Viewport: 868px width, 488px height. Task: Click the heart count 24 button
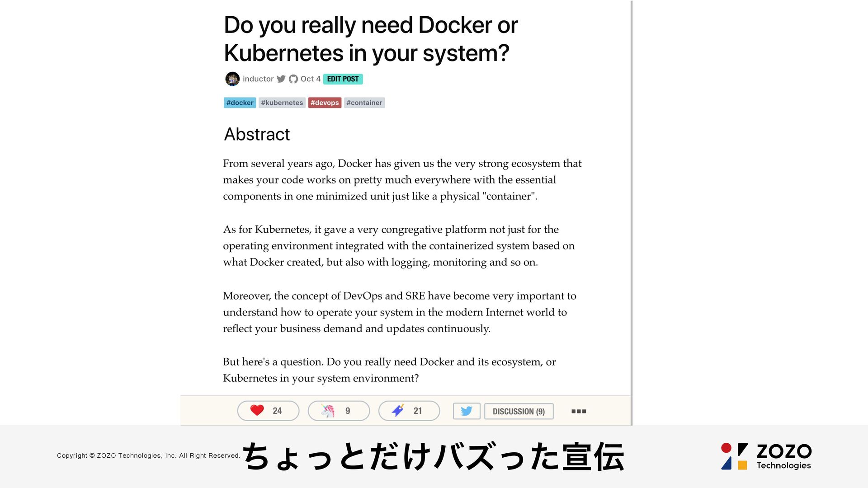click(268, 411)
